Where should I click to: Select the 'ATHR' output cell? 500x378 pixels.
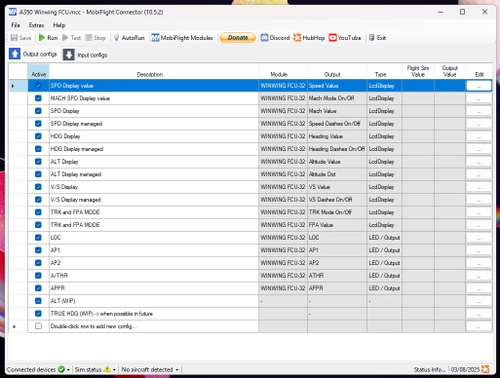337,275
